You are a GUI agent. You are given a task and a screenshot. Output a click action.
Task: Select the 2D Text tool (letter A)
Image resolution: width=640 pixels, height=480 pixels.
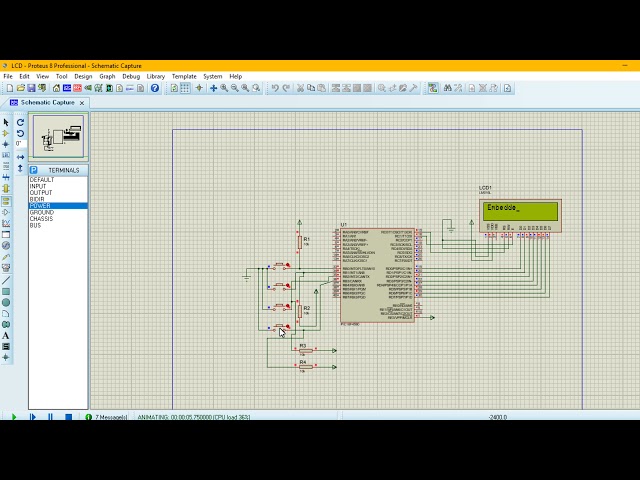[6, 335]
